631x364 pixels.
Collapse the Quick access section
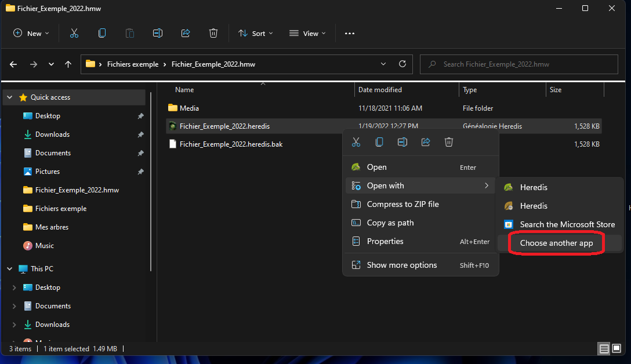point(9,97)
